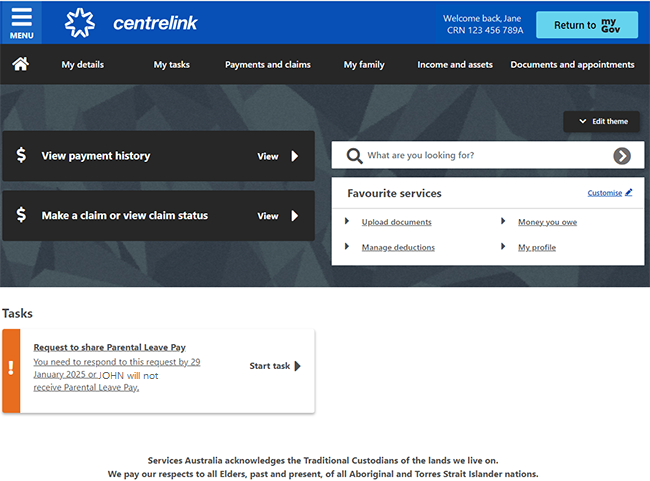
Task: Click View payment history label
Action: click(x=96, y=156)
